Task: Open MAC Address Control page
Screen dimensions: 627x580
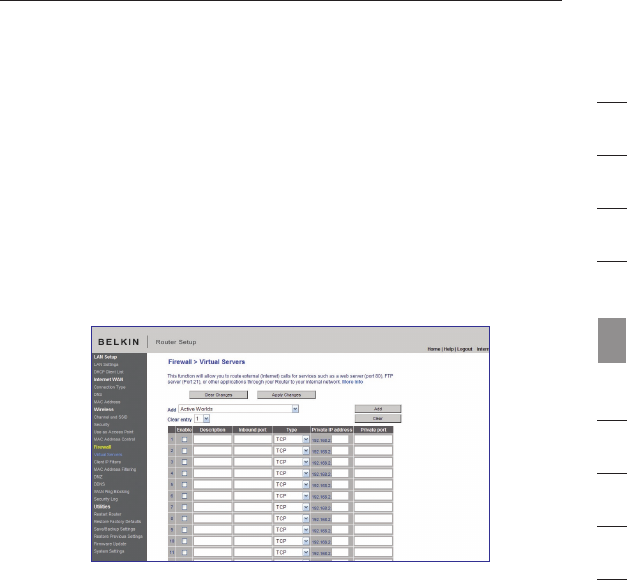Action: tap(114, 439)
